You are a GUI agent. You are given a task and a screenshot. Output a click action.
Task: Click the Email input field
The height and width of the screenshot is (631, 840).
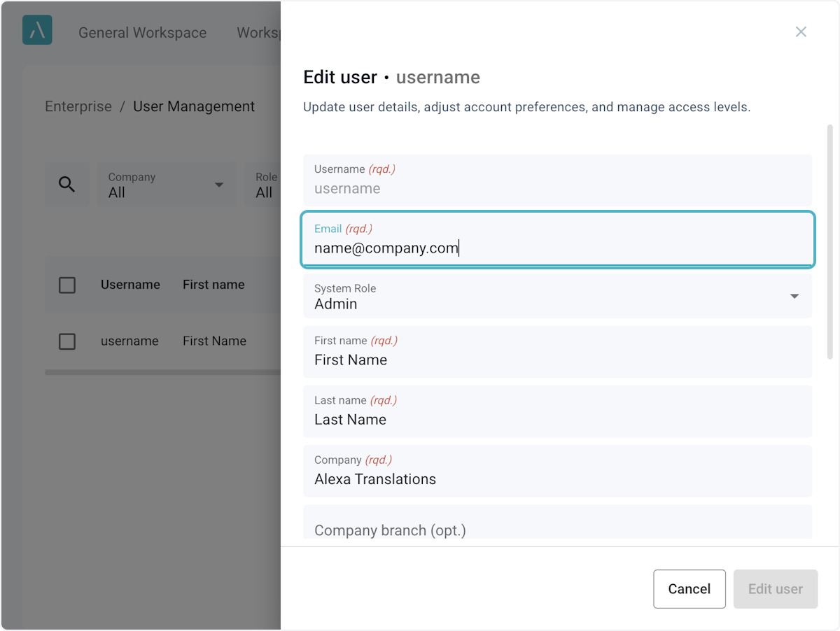(x=557, y=248)
